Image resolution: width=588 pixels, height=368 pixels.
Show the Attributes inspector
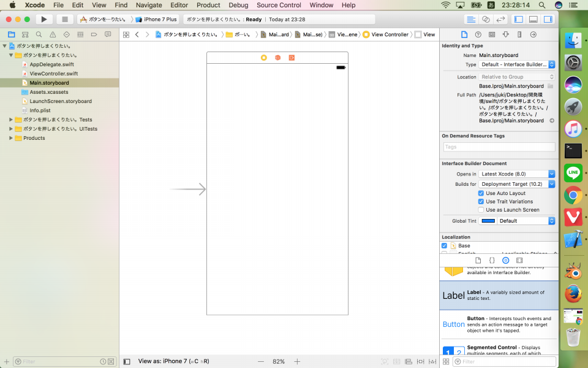(x=505, y=34)
